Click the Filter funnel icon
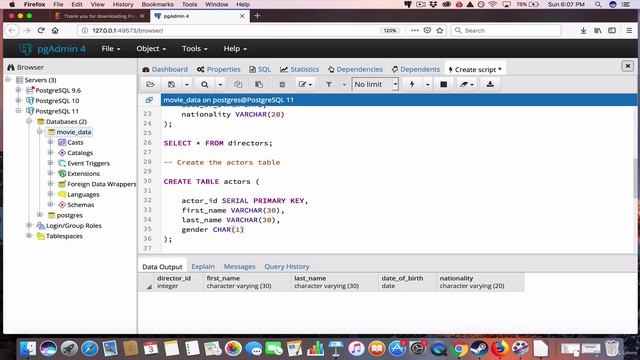The width and height of the screenshot is (640, 360). 329,84
